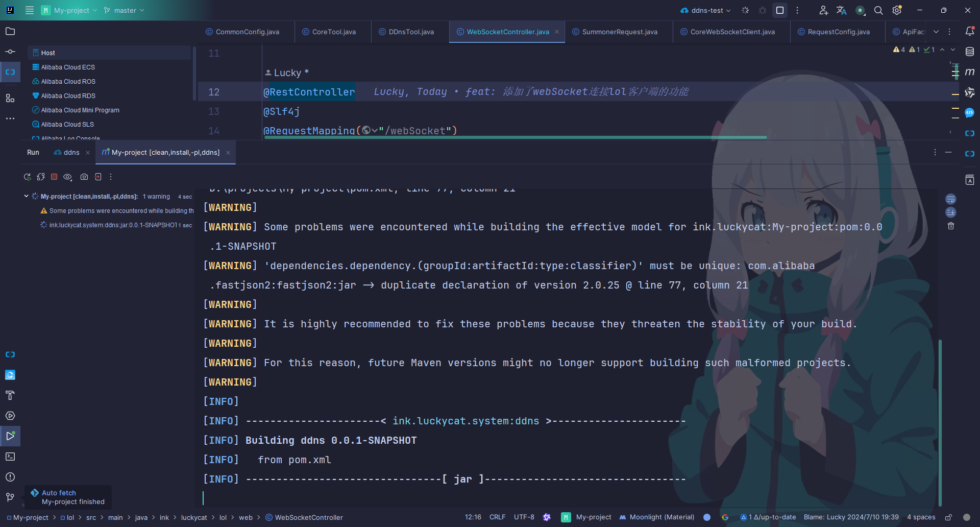
Task: Show more tool windows ellipsis on left sidebar
Action: coord(10,118)
